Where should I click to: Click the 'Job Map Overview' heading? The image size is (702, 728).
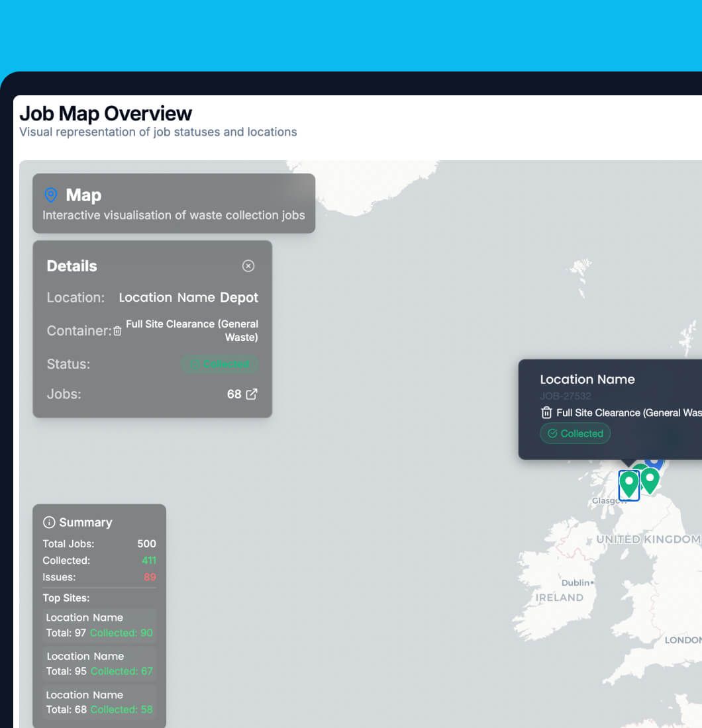point(105,113)
